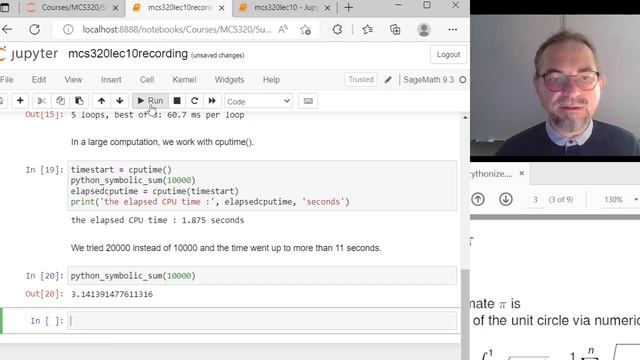Click the '(3 of 9)' page count text
Image resolution: width=640 pixels, height=360 pixels.
[x=561, y=200]
